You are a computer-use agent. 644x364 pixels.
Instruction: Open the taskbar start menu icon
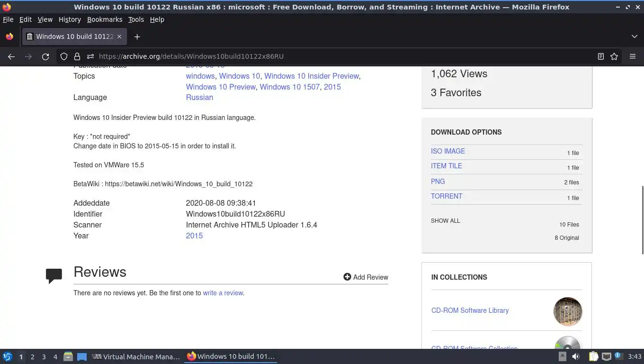pyautogui.click(x=8, y=356)
